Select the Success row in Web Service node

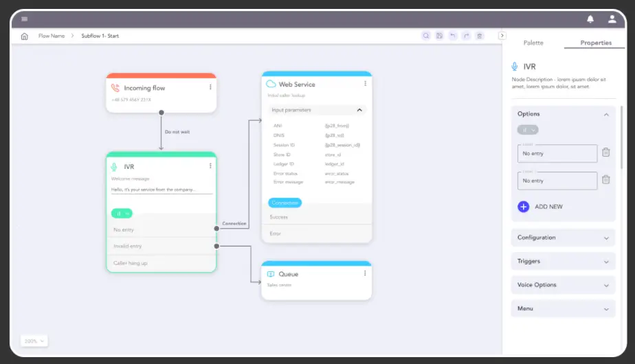click(x=317, y=217)
